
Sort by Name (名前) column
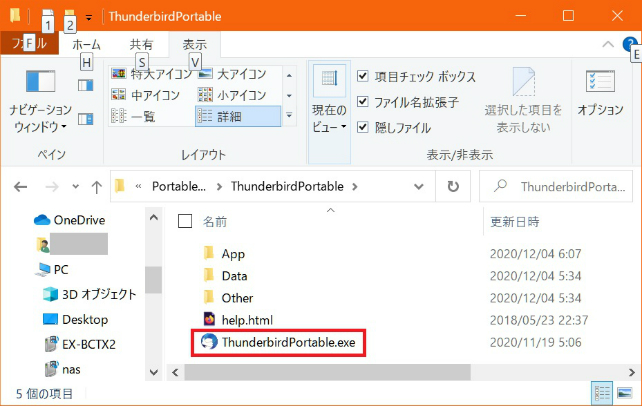click(215, 222)
